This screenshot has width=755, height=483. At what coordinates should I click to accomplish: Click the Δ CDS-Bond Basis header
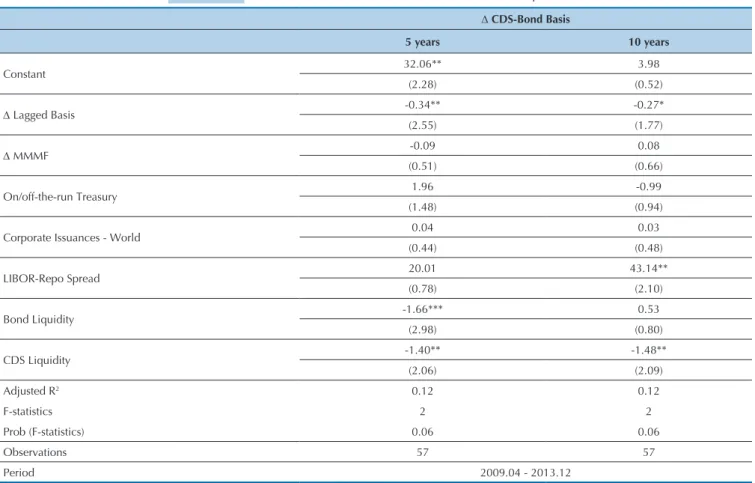[x=525, y=19]
